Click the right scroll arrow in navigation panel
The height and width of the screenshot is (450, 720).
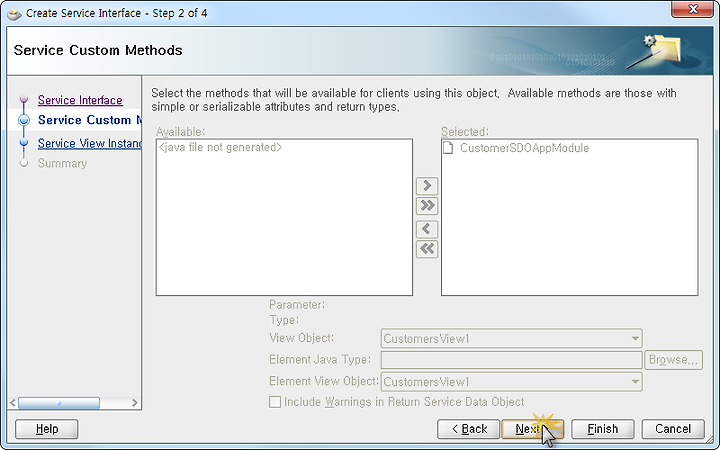coord(135,403)
